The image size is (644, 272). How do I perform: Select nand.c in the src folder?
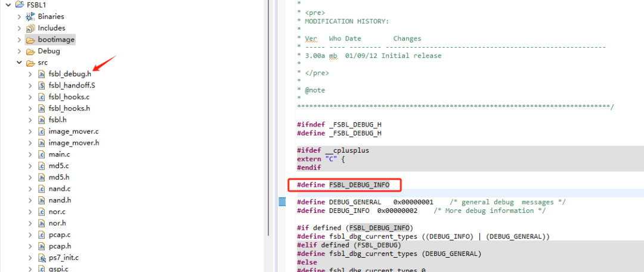[x=60, y=188]
